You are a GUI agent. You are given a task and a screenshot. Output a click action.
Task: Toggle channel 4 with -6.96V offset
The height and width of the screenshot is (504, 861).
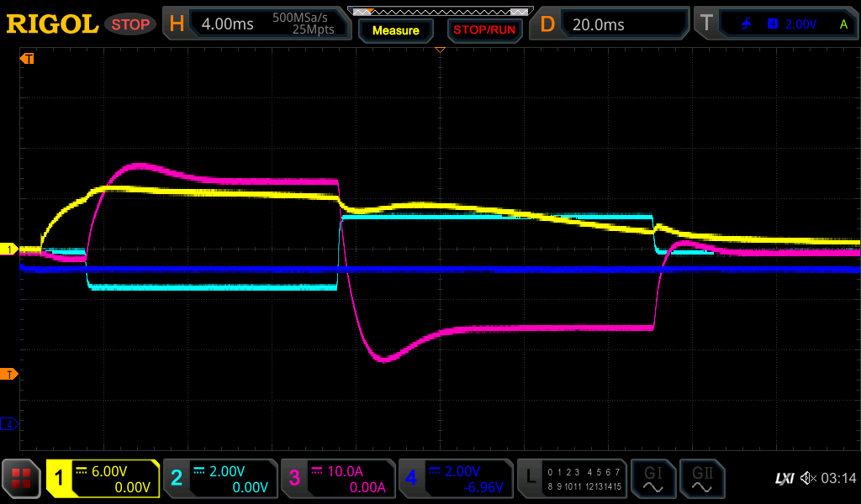(455, 479)
